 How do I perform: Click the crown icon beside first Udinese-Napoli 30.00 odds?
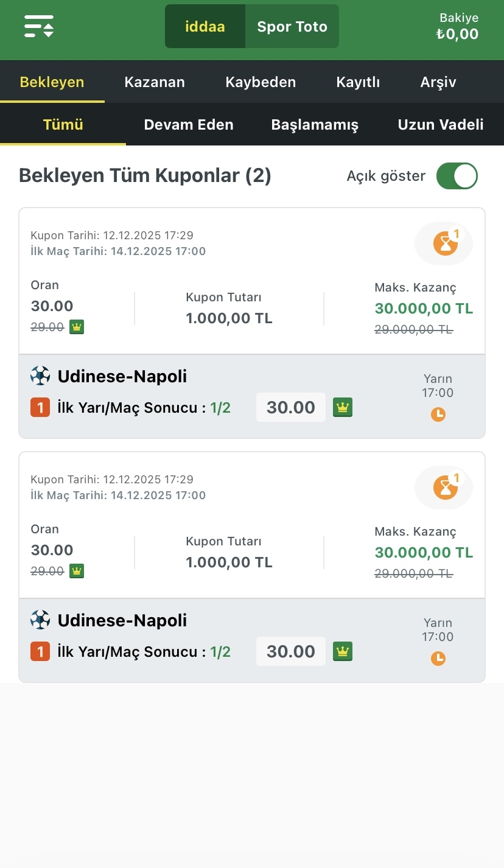[343, 408]
